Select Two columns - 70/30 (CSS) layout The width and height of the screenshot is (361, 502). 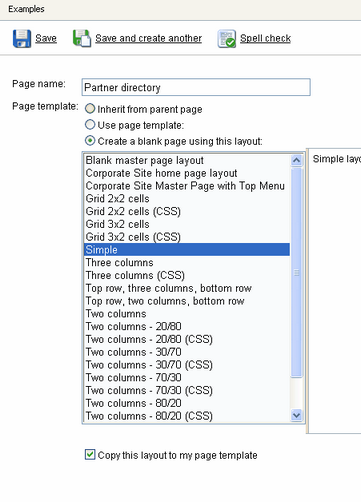click(187, 390)
